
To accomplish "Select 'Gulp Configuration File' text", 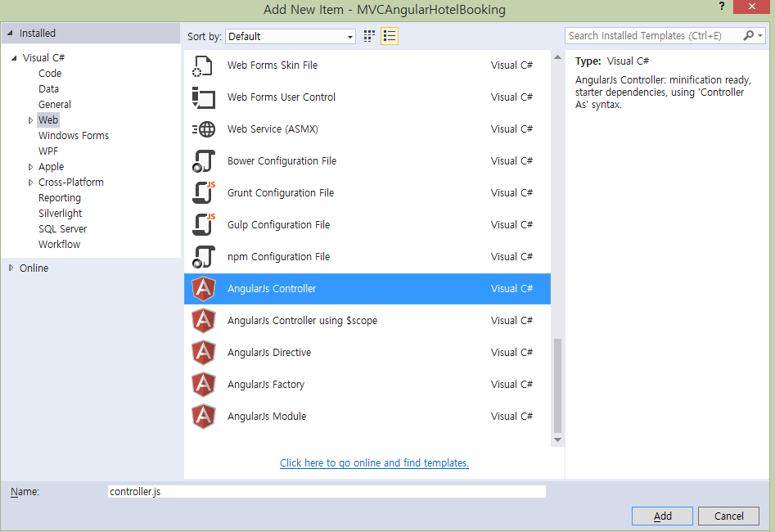I will click(x=278, y=225).
